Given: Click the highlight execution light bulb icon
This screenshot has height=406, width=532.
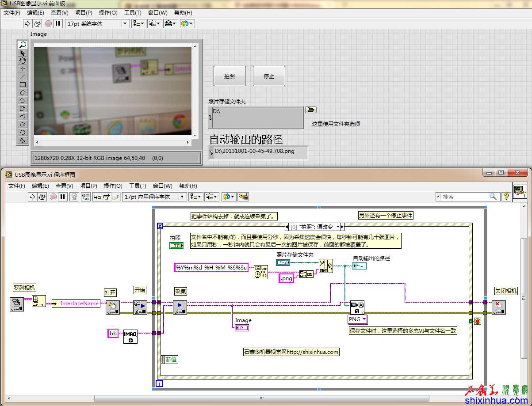Looking at the screenshot, I should 75,197.
